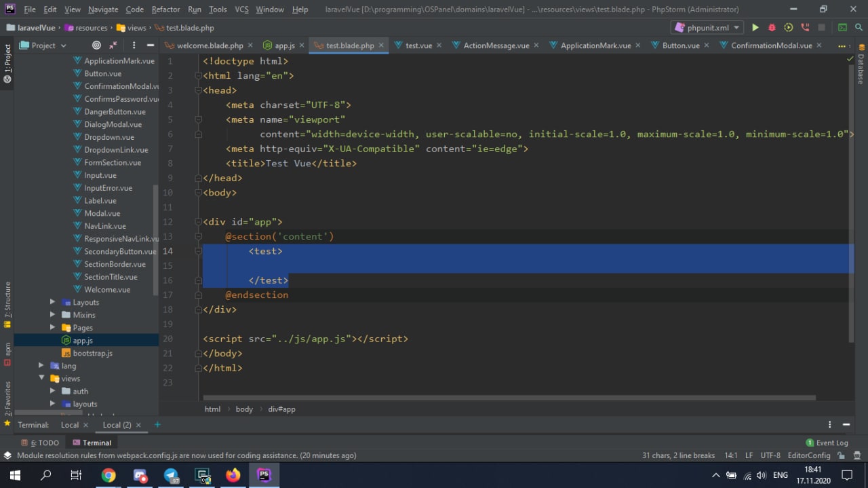Close the Local (2) terminal tab

tap(138, 425)
